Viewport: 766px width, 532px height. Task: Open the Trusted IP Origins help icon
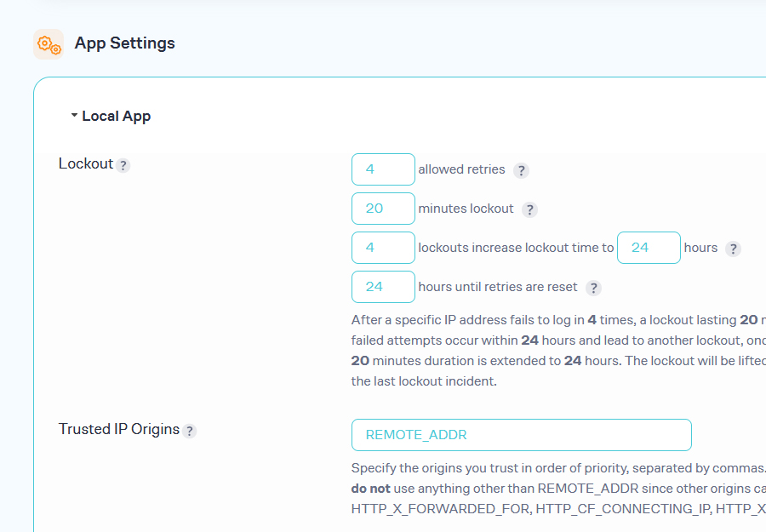[x=190, y=431]
